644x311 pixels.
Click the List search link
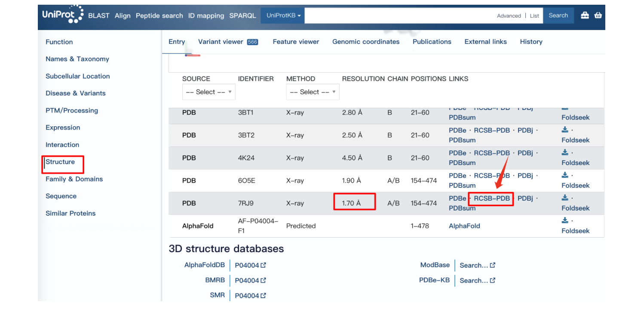coord(534,16)
